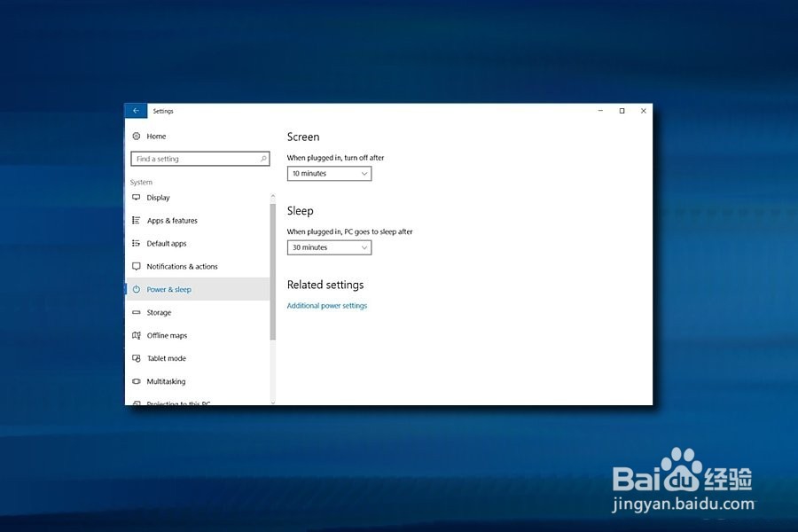
Task: Click the Power & sleep power icon
Action: pyautogui.click(x=136, y=289)
